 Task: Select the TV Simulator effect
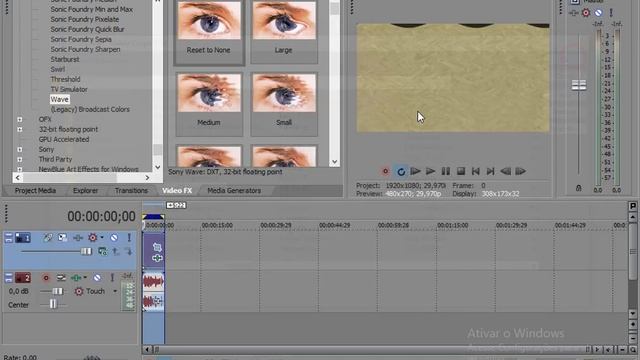69,89
